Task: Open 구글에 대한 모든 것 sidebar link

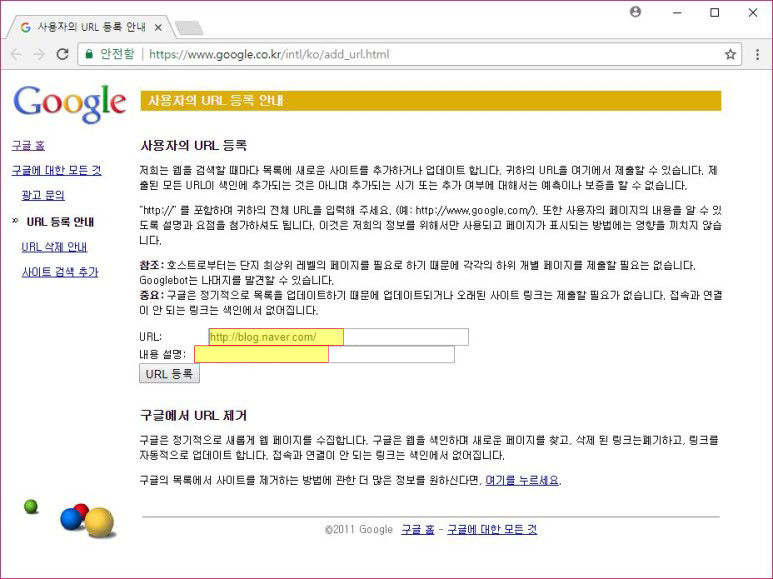Action: 57,170
